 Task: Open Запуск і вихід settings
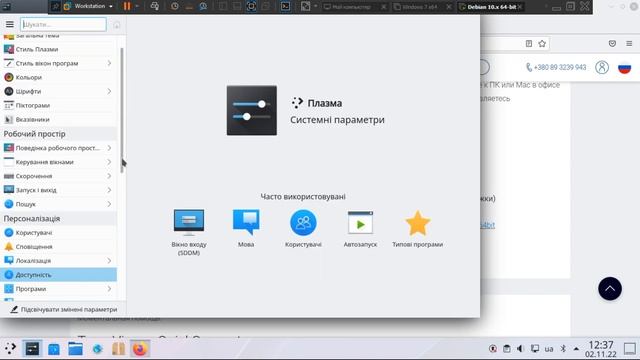coord(58,190)
